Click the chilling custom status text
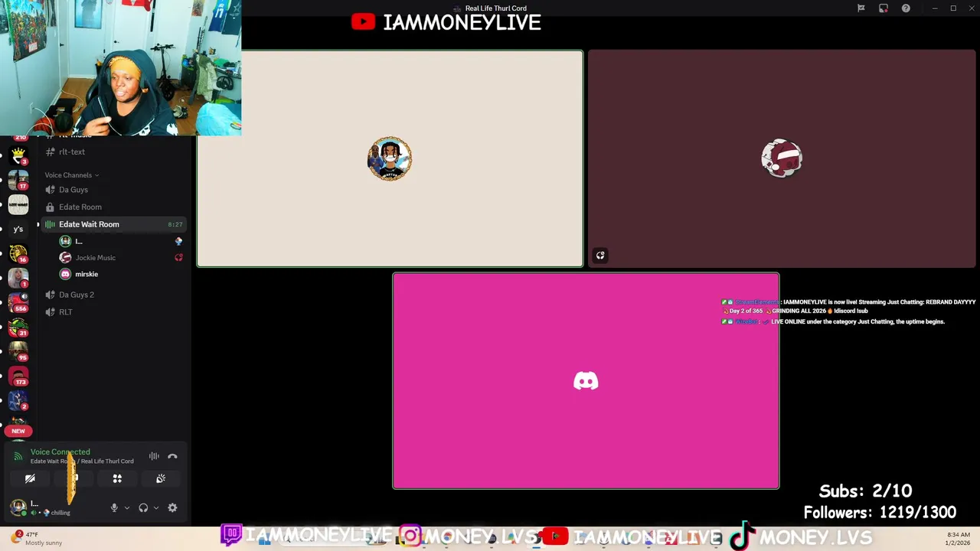This screenshot has height=551, width=980. [60, 513]
